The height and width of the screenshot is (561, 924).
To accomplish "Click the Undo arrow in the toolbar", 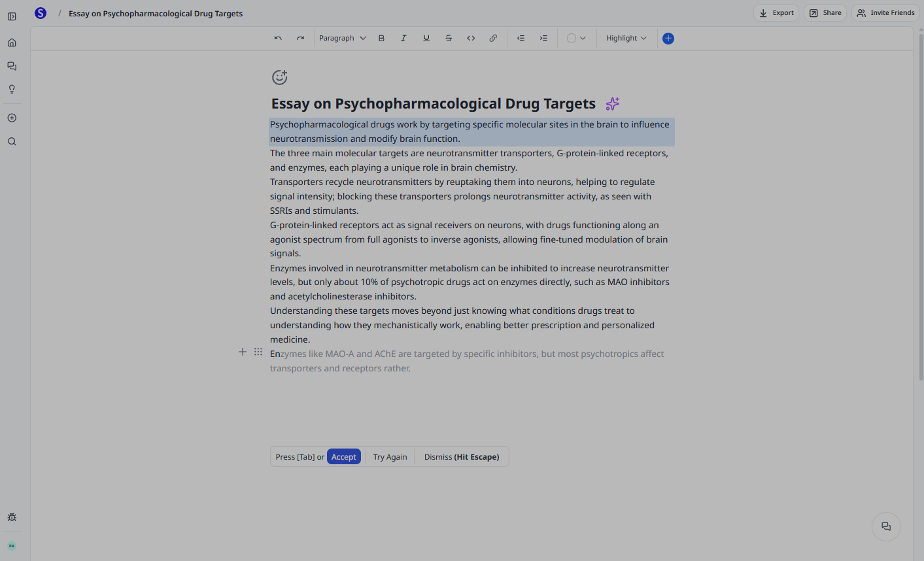I will tap(277, 38).
